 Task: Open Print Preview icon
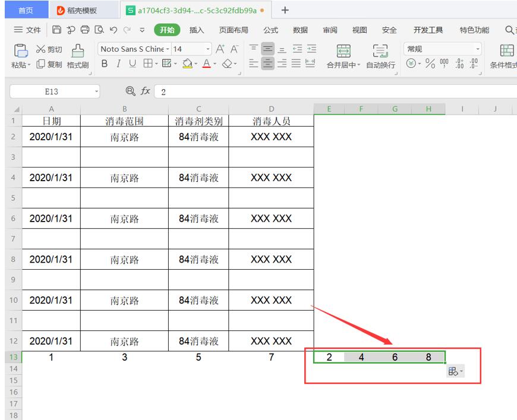[99, 30]
